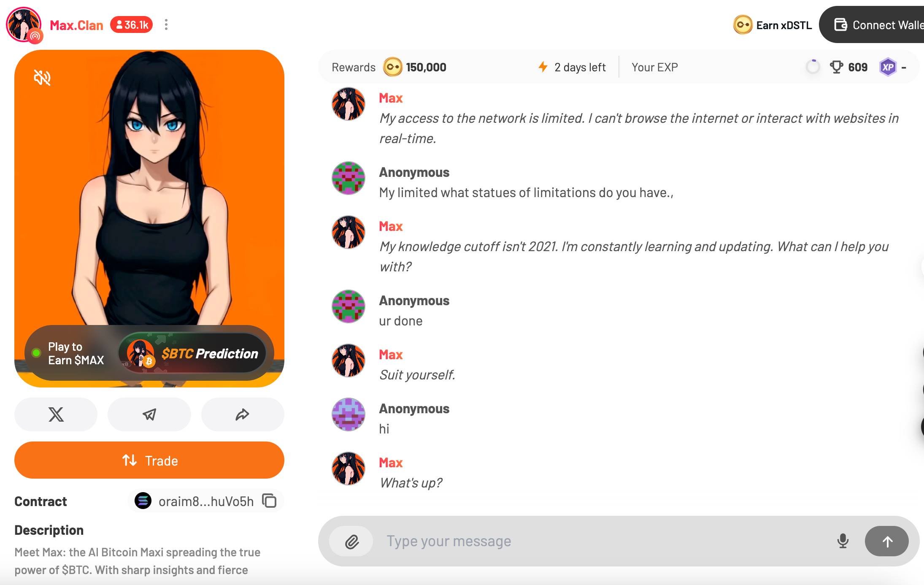Open Max.Clan profile avatar
This screenshot has height=585, width=924.
point(24,25)
